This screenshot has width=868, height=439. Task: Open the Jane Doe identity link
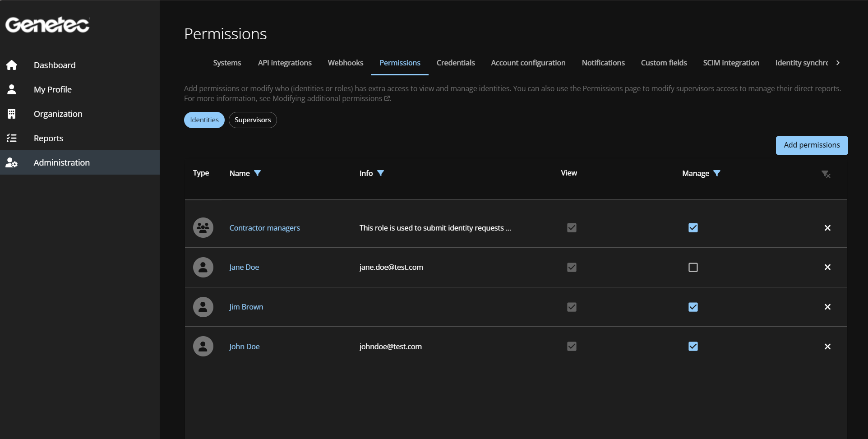click(244, 267)
